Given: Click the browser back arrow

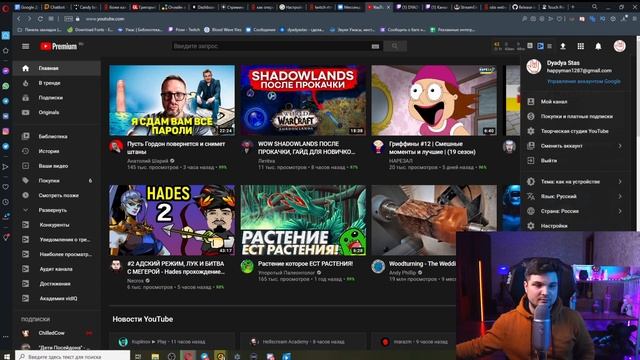Looking at the screenshot, I should click(x=18, y=19).
